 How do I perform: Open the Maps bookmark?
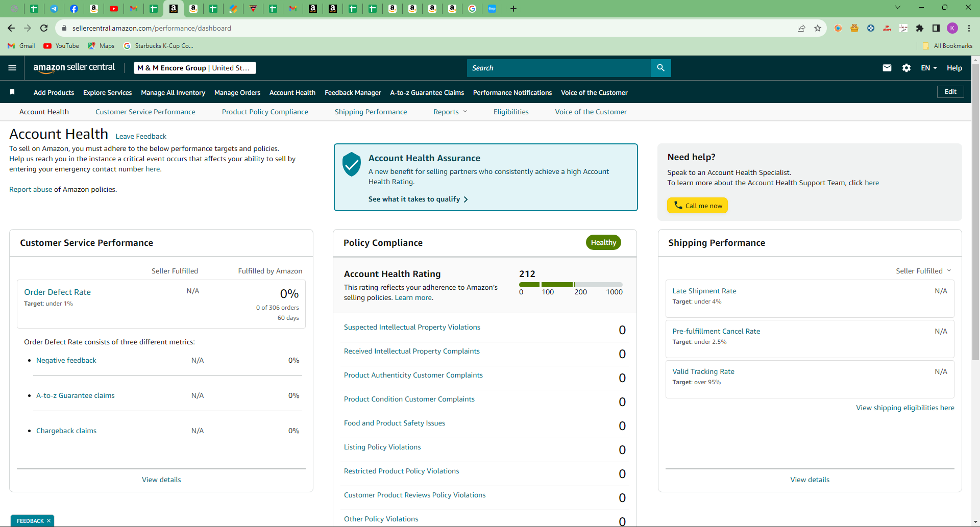pos(101,46)
